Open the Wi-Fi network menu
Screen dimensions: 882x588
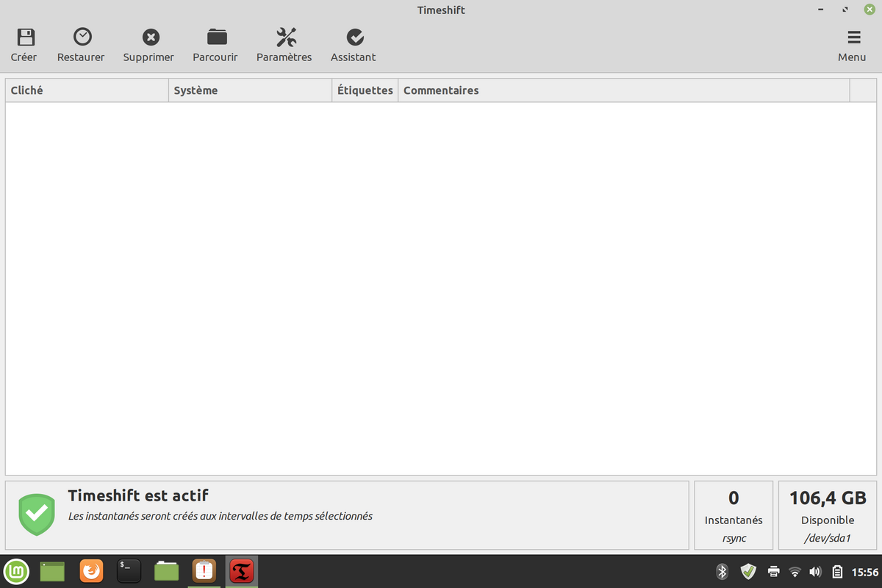click(x=795, y=571)
